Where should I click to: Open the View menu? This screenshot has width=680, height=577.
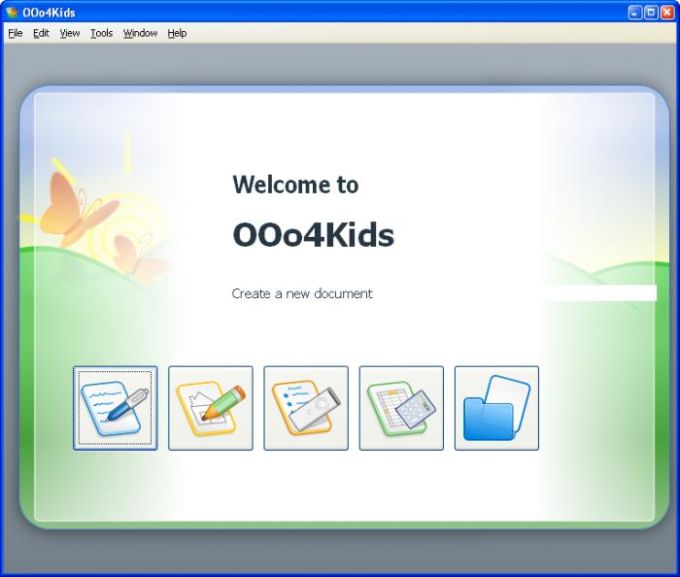(70, 33)
